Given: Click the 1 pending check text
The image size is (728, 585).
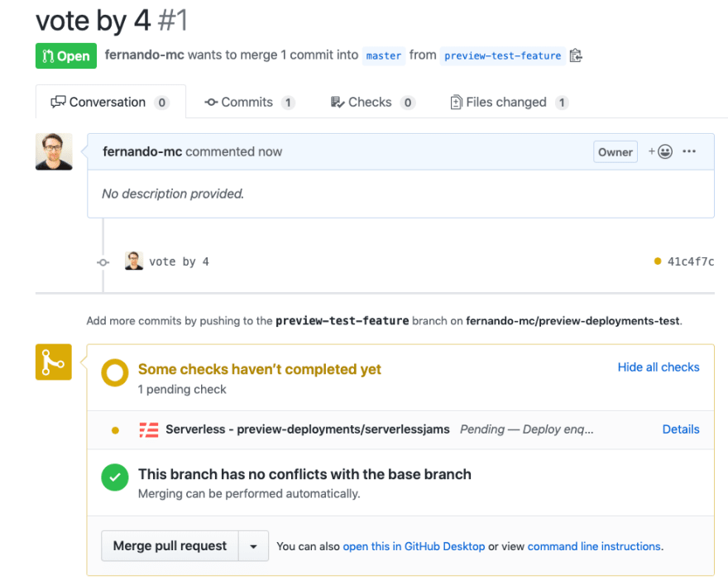Looking at the screenshot, I should point(182,390).
